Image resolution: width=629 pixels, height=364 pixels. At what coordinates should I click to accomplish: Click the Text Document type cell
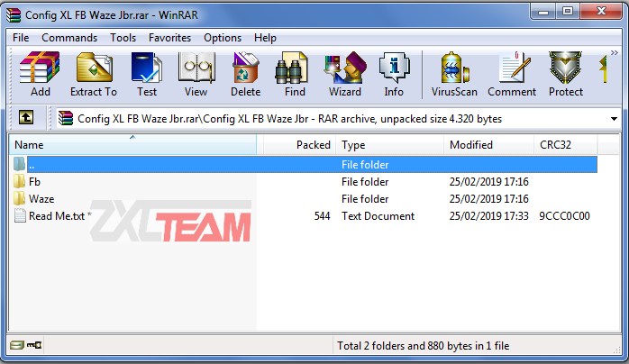[x=378, y=216]
